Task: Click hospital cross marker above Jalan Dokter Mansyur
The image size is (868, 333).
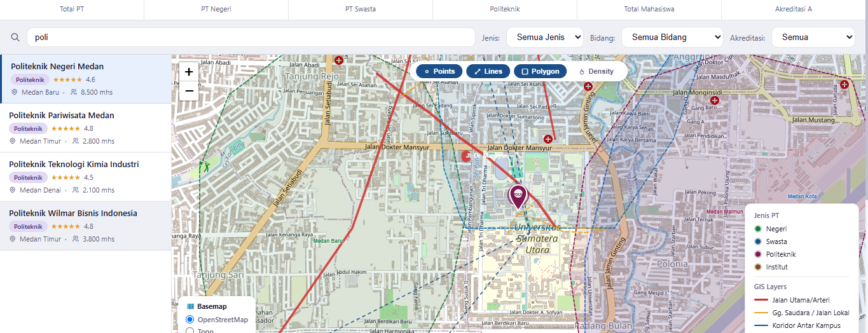Action: [548, 138]
